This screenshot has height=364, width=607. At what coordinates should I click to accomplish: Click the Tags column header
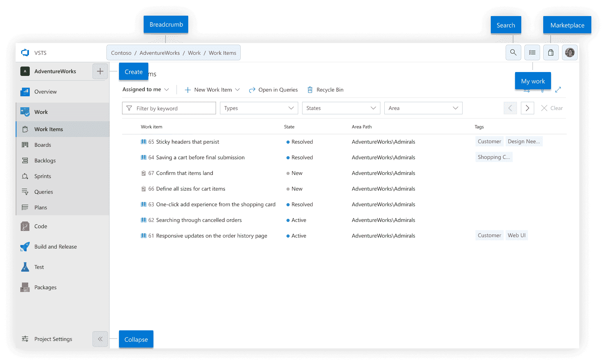479,127
